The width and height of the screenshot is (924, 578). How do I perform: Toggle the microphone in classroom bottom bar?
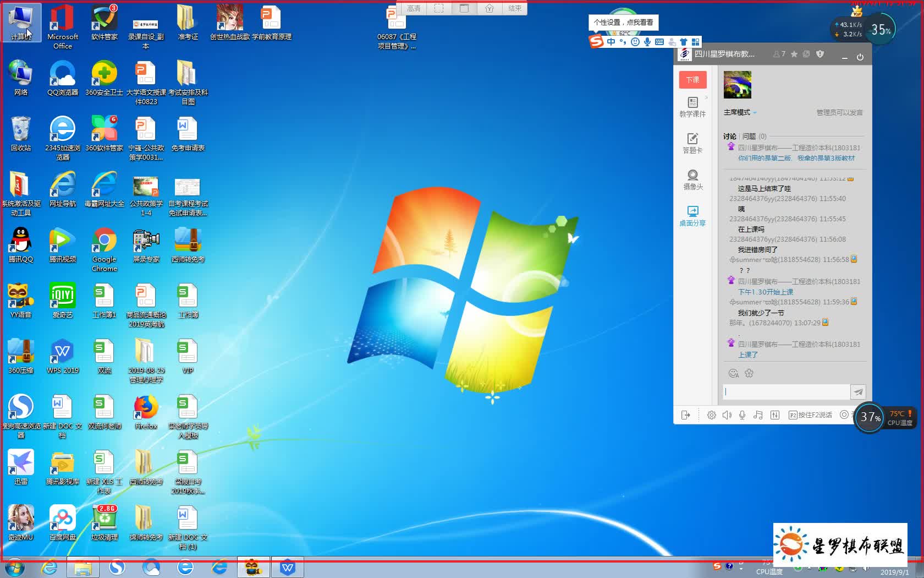(742, 415)
